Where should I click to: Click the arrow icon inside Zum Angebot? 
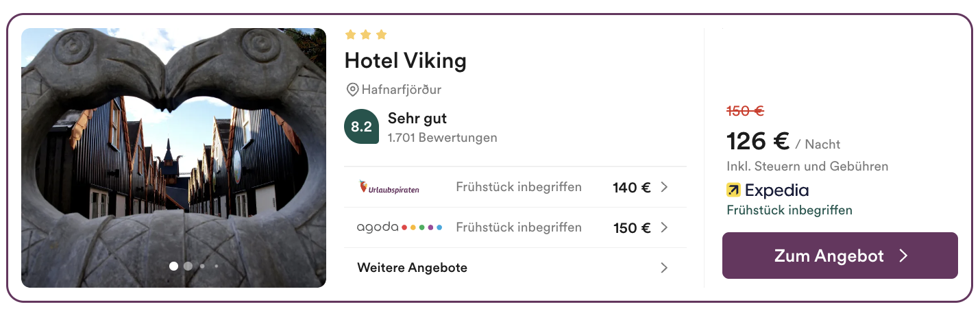903,256
